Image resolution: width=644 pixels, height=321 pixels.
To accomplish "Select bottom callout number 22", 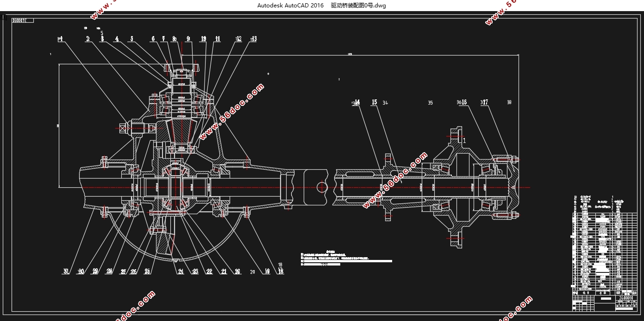I will 209,272.
